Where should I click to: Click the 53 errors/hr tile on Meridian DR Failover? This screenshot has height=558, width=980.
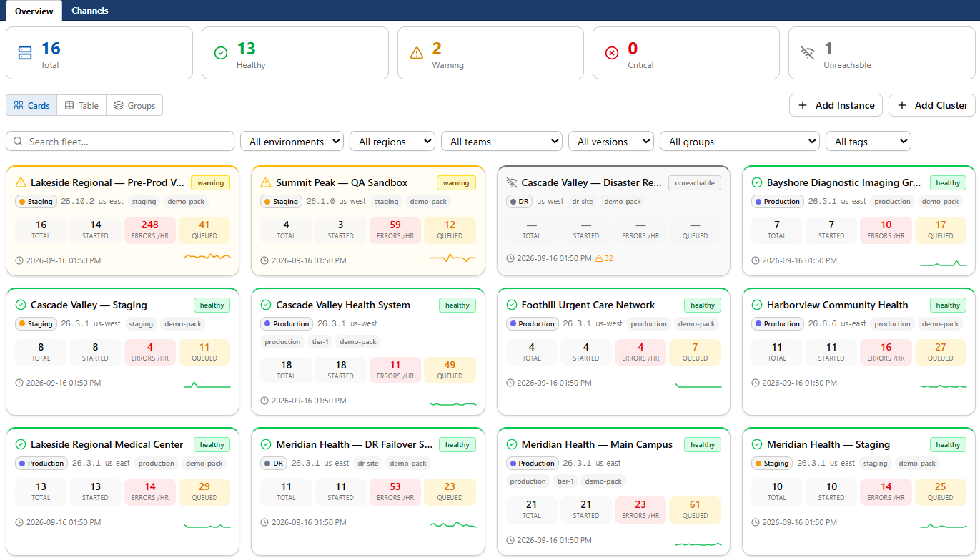[395, 491]
